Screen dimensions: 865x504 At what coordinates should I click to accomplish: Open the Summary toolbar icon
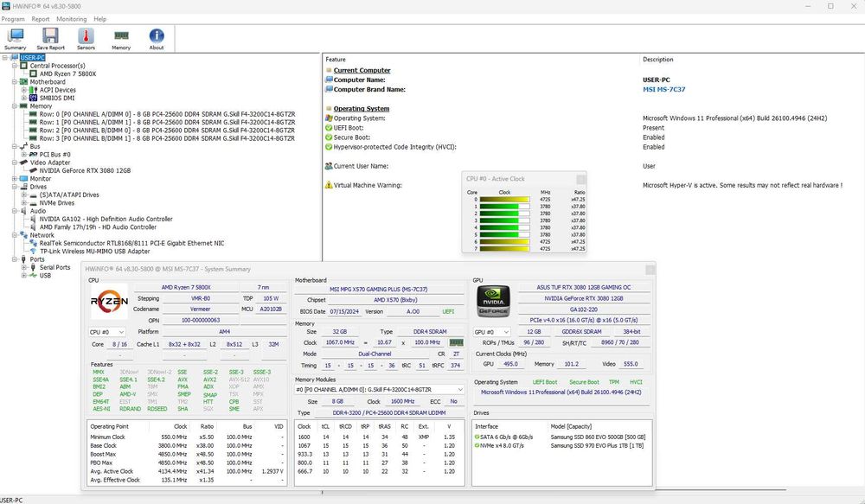(15, 39)
